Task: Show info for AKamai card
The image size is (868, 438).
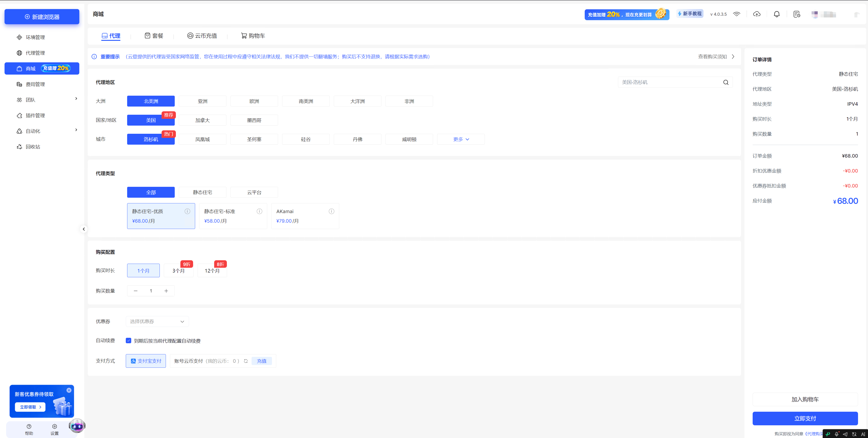Action: pos(332,211)
